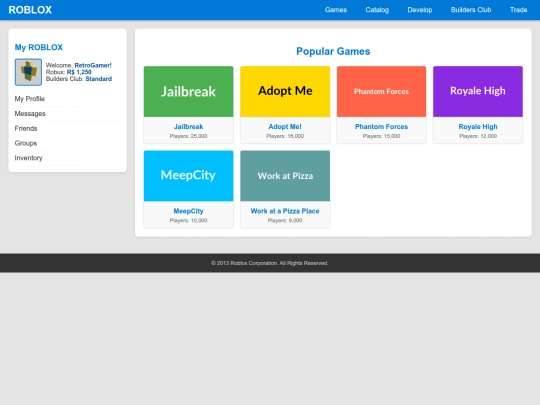The width and height of the screenshot is (540, 405).
Task: Click the 'Players: 10,000' text
Action: [x=188, y=220]
